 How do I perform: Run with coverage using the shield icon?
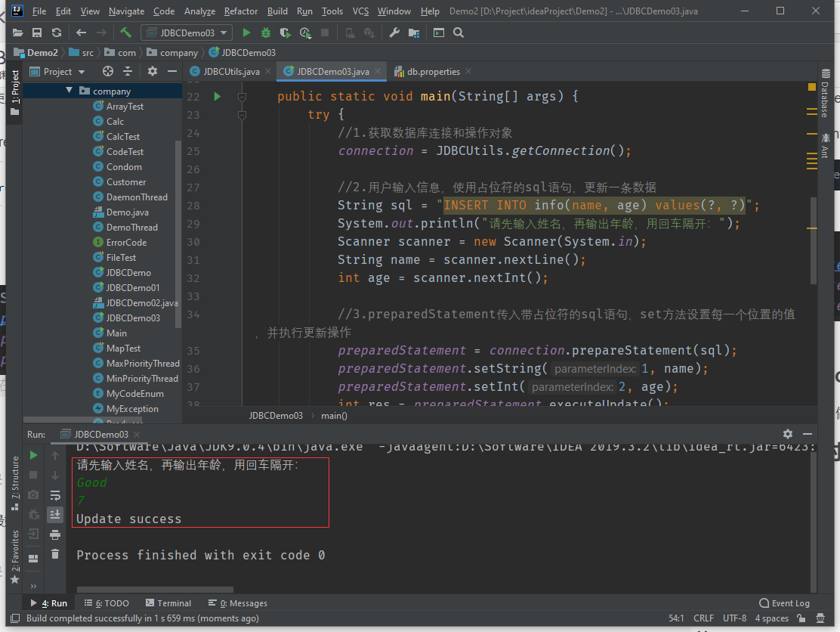click(x=285, y=33)
